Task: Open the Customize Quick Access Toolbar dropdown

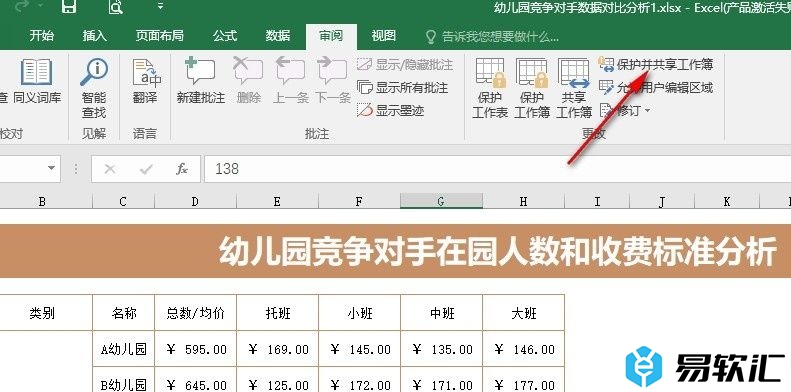Action: [x=160, y=7]
